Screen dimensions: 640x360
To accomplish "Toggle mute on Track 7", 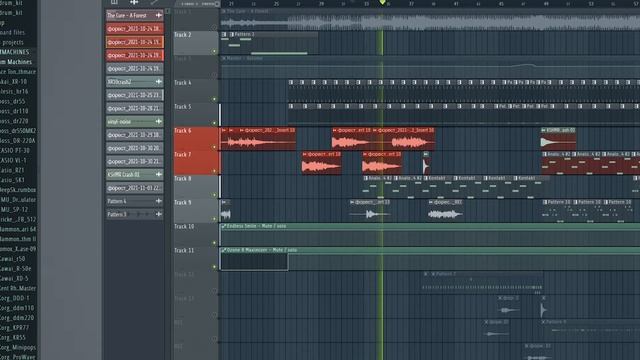I will point(214,171).
